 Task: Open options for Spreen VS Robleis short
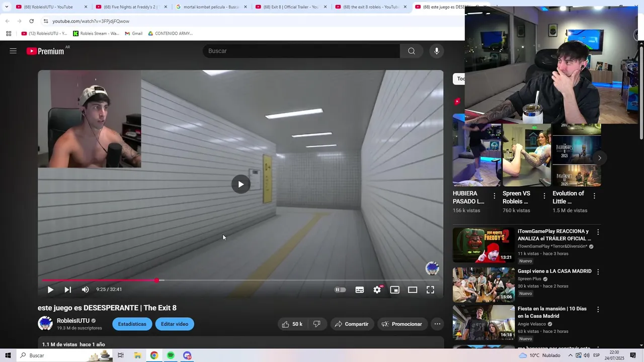[x=544, y=196]
